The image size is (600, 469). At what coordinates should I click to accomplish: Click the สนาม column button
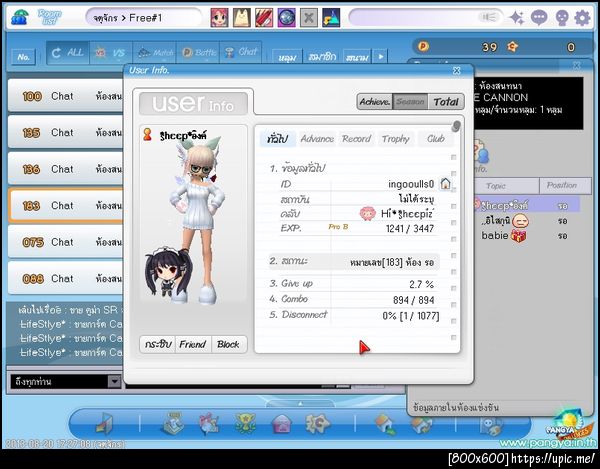click(357, 57)
